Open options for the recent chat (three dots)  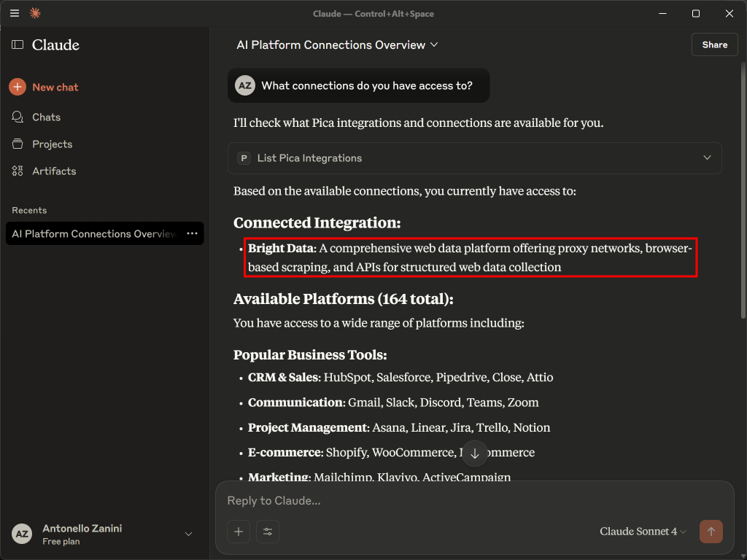point(192,234)
